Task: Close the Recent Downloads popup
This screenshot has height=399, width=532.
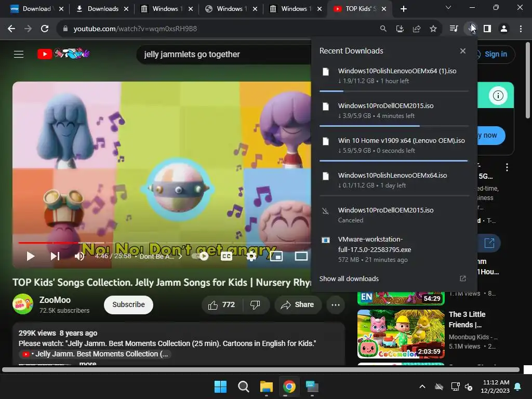Action: pyautogui.click(x=463, y=51)
